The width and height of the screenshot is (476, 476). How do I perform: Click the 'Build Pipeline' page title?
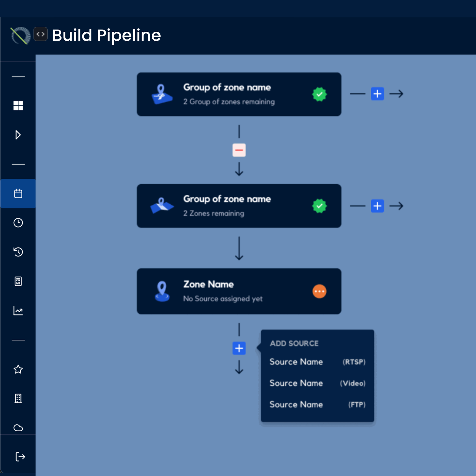(x=107, y=35)
